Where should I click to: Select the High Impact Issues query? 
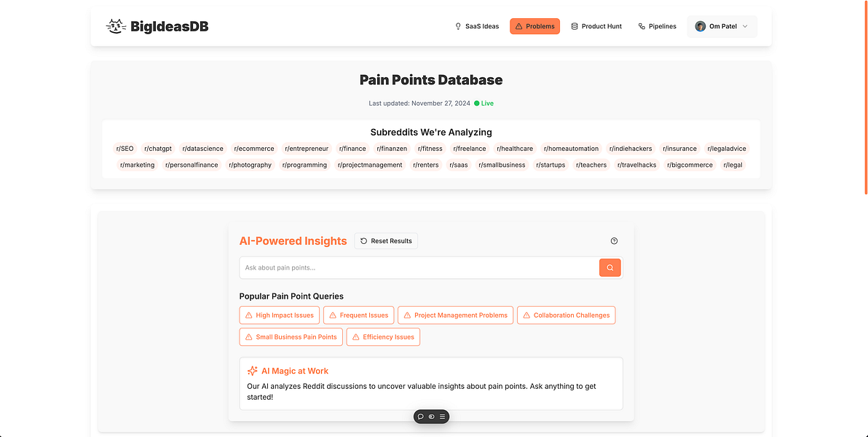coord(280,315)
